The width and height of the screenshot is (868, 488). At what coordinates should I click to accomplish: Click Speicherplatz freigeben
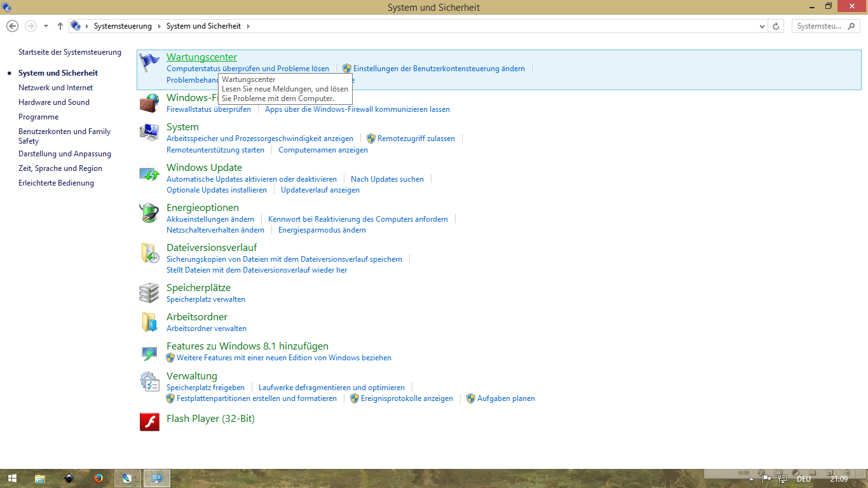pos(205,388)
